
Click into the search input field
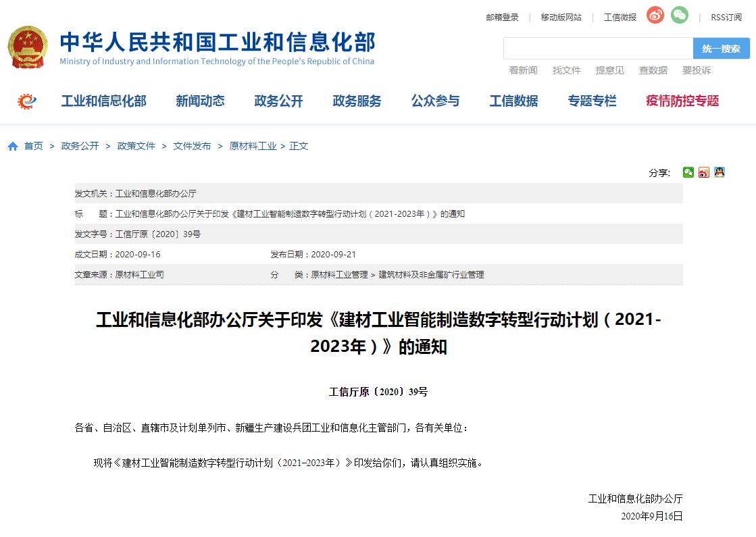click(x=598, y=49)
